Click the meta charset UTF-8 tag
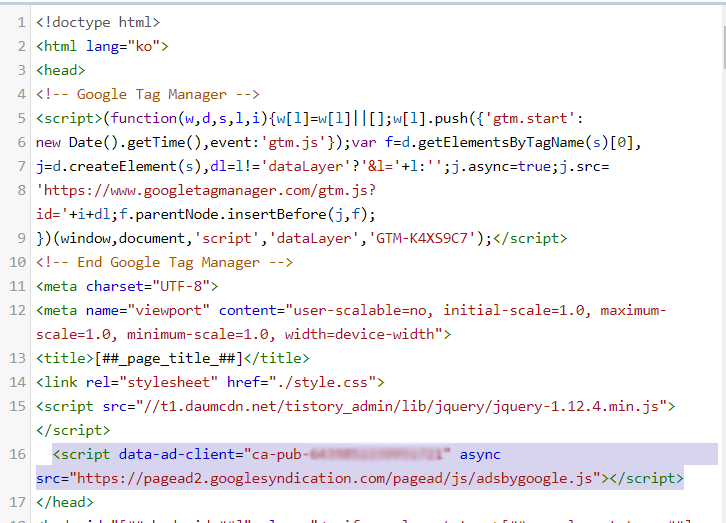 pos(127,287)
